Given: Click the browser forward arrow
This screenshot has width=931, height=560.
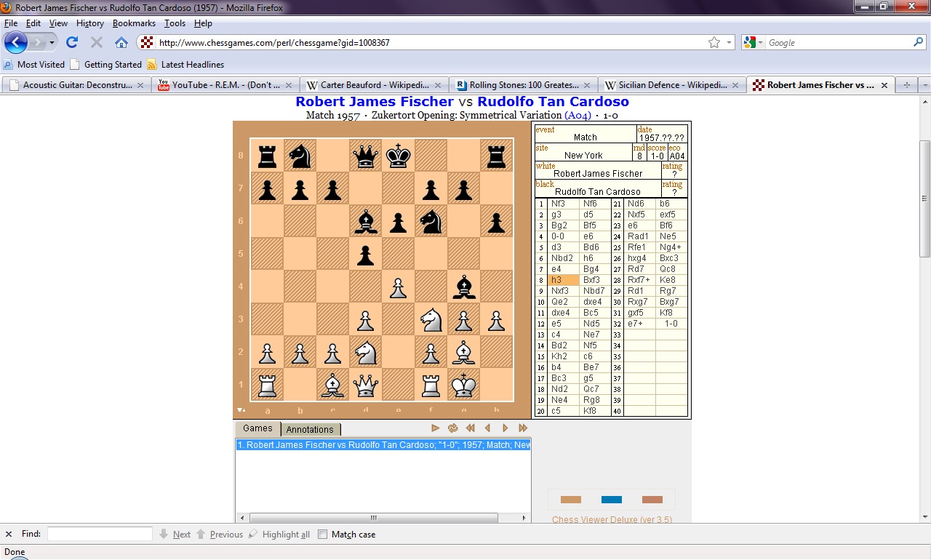Looking at the screenshot, I should pyautogui.click(x=36, y=42).
